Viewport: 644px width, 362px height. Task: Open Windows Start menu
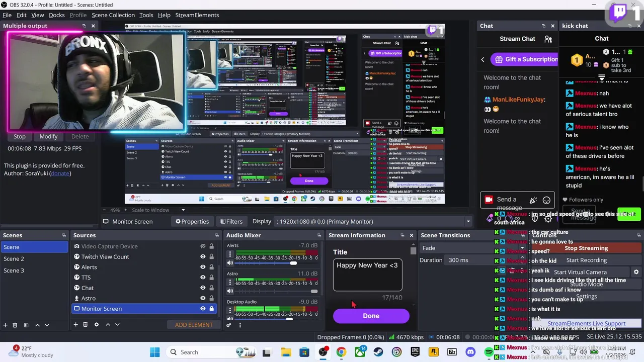[154, 352]
